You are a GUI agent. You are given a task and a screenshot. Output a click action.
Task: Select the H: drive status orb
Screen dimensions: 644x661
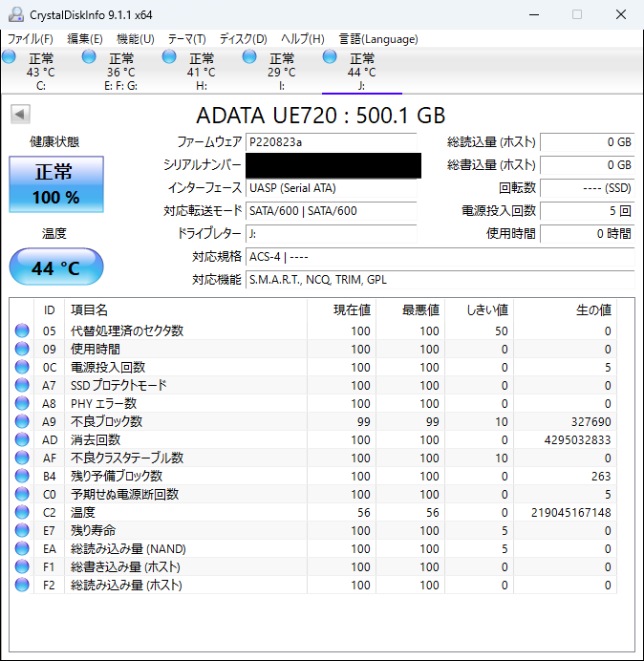click(169, 56)
